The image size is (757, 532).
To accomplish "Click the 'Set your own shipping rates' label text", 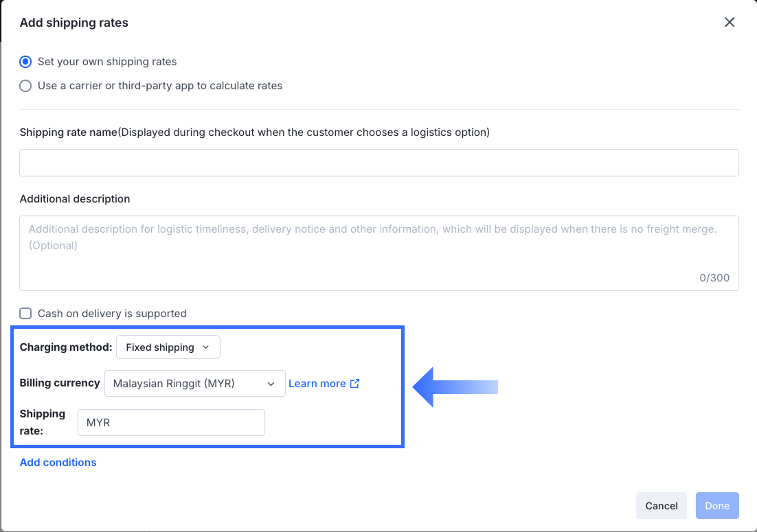I will point(107,62).
